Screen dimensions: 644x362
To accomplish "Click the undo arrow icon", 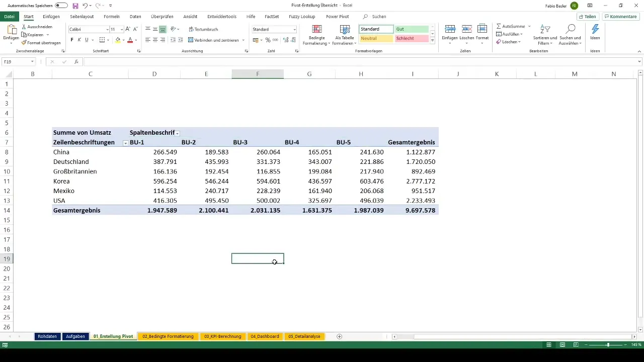I will (x=85, y=6).
